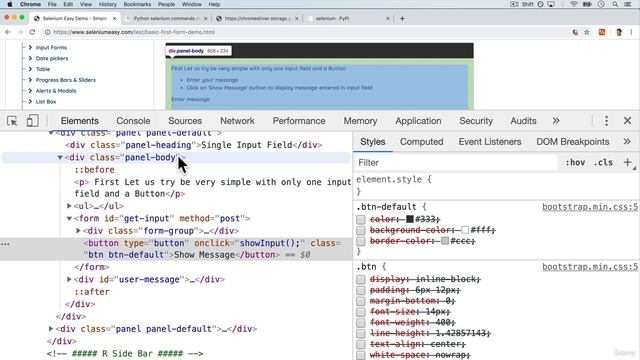
Task: Close the DevTools panel
Action: point(627,121)
